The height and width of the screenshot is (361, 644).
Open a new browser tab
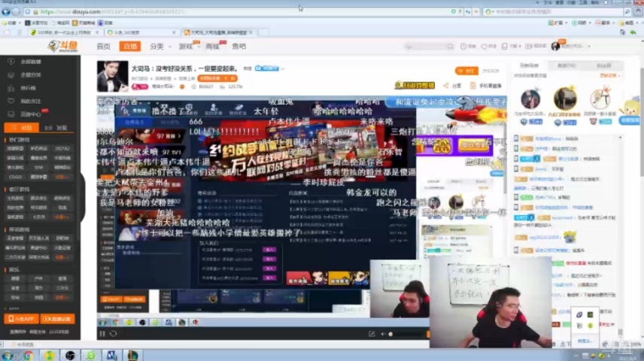click(263, 32)
